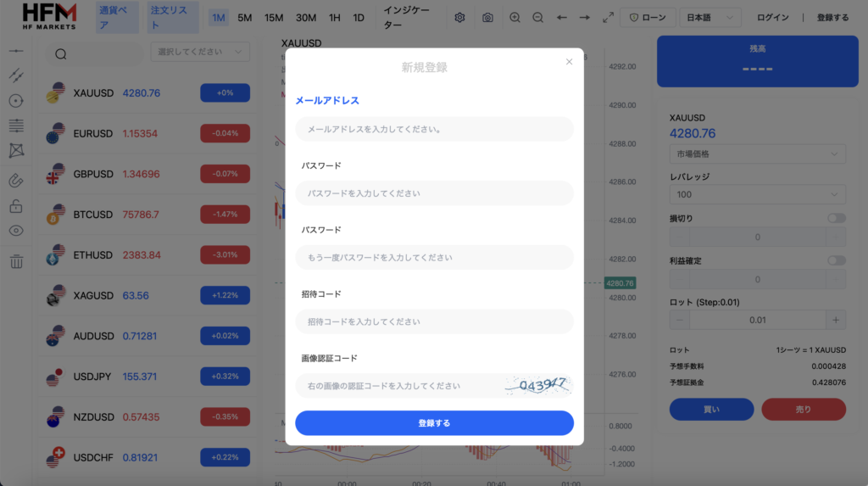Focus the 招待コード input field
The image size is (868, 486).
tap(434, 322)
